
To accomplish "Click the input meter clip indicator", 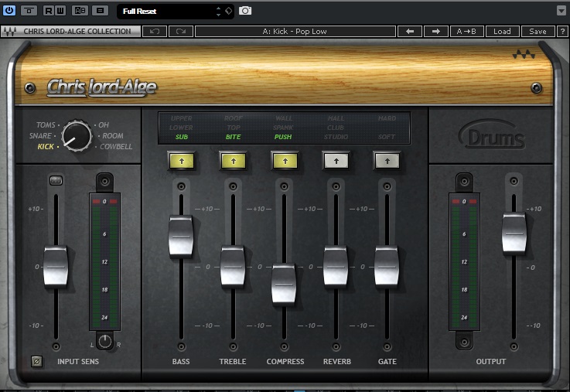I will tap(104, 201).
